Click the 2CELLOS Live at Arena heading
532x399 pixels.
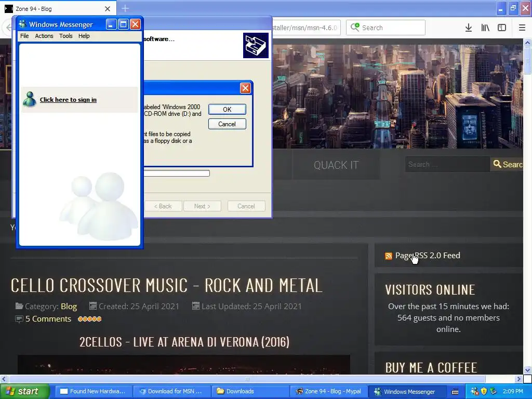[184, 342]
